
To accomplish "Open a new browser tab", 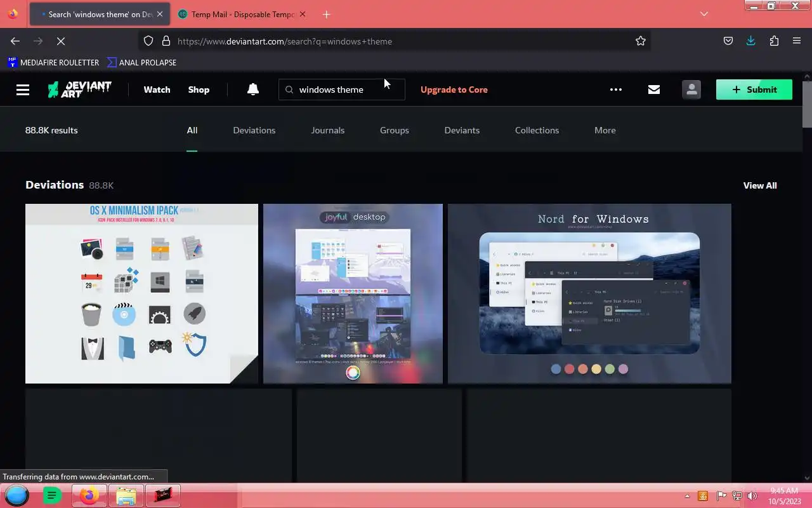I will coord(326,14).
